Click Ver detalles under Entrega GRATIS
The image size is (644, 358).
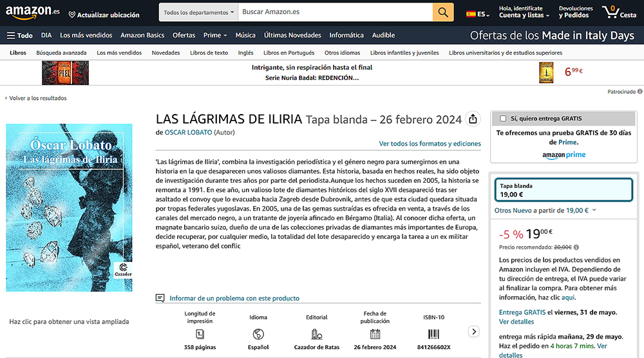point(516,322)
